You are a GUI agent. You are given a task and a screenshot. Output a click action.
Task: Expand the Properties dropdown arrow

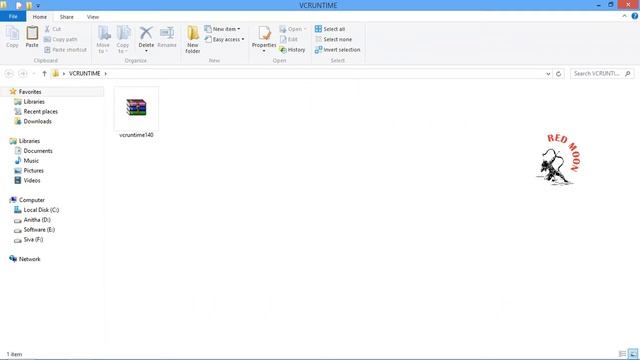pyautogui.click(x=264, y=51)
